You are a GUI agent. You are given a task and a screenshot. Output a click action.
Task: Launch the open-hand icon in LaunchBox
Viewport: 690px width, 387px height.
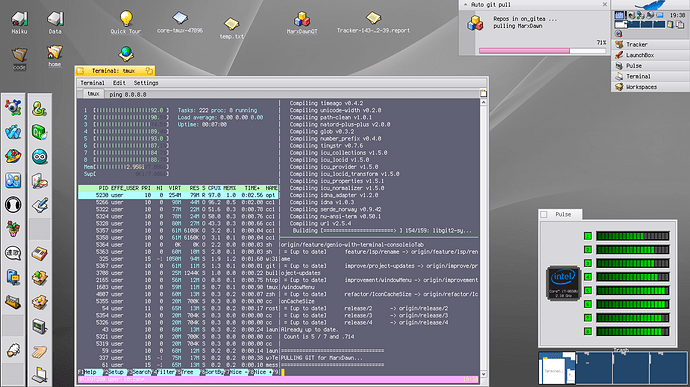tap(39, 351)
